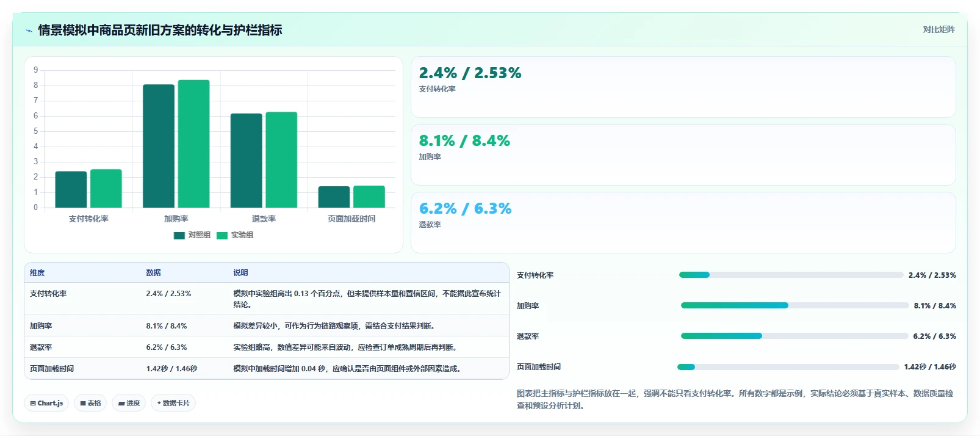Click the 支付转化率 control group bar in chart
Viewport: 980px width, 436px height.
pos(71,189)
